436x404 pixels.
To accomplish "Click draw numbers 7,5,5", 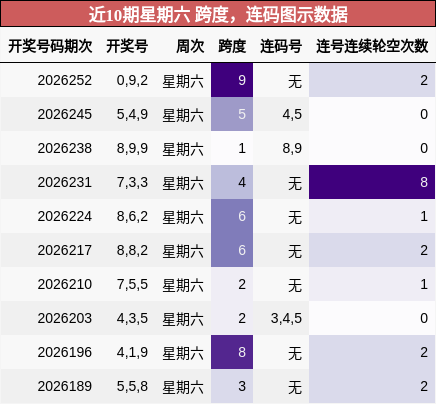I will pos(132,284).
